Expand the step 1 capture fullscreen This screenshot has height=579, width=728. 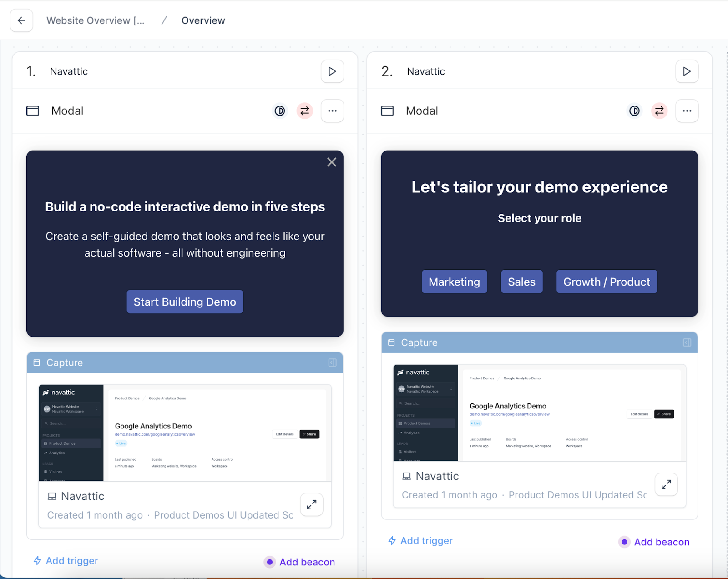pos(312,504)
